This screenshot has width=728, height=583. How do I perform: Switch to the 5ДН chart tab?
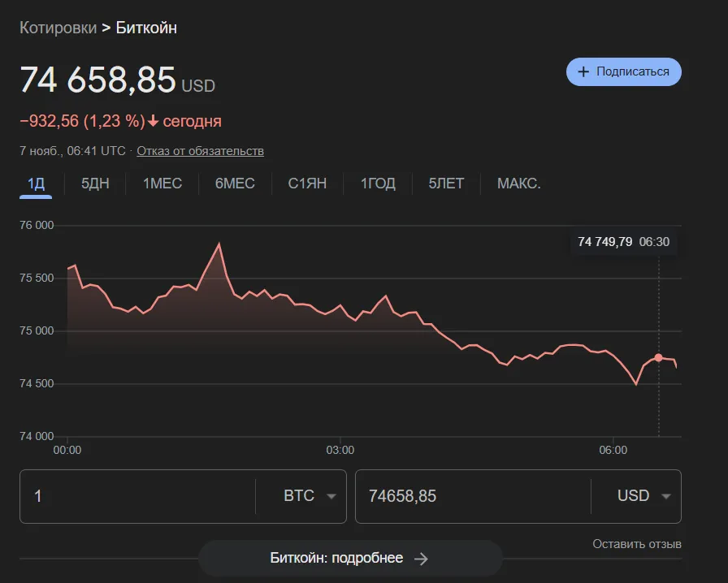[x=95, y=184]
